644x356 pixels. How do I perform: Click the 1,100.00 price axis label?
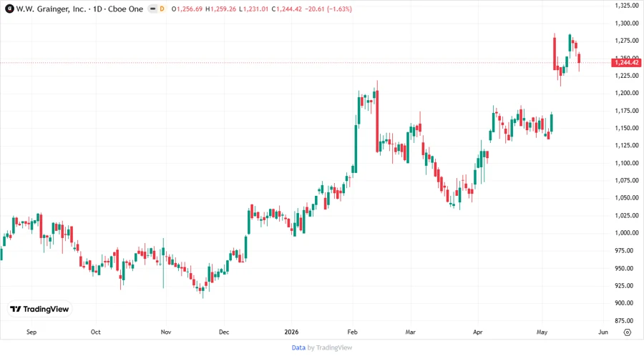click(x=627, y=163)
